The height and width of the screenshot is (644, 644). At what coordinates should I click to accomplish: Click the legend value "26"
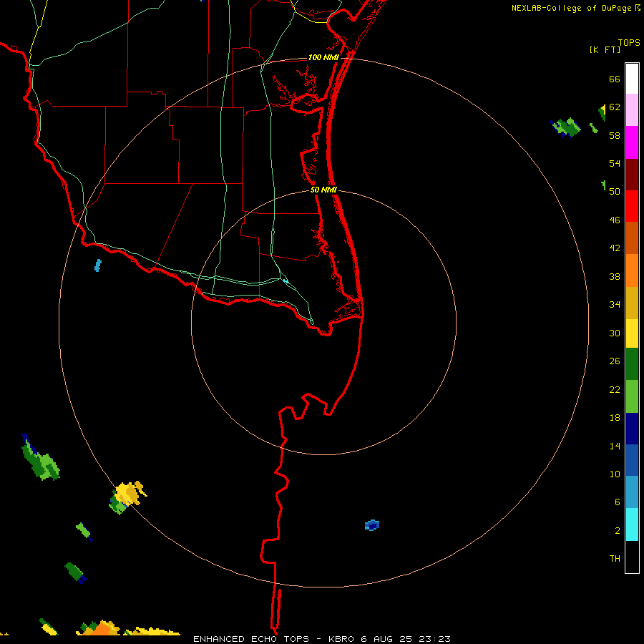[x=615, y=361]
